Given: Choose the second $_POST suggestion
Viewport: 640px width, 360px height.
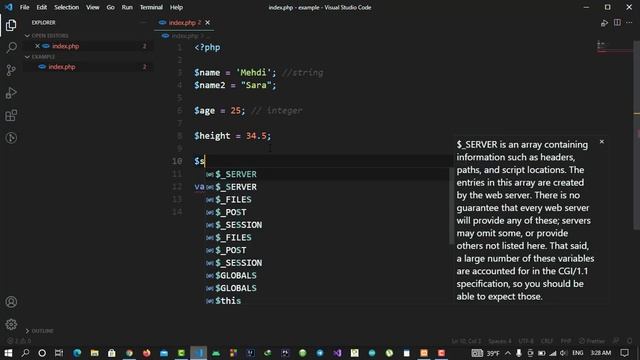Looking at the screenshot, I should click(x=231, y=250).
